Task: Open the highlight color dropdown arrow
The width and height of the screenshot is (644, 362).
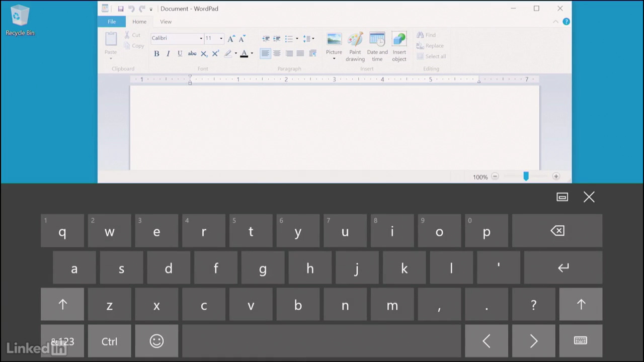Action: (235, 53)
